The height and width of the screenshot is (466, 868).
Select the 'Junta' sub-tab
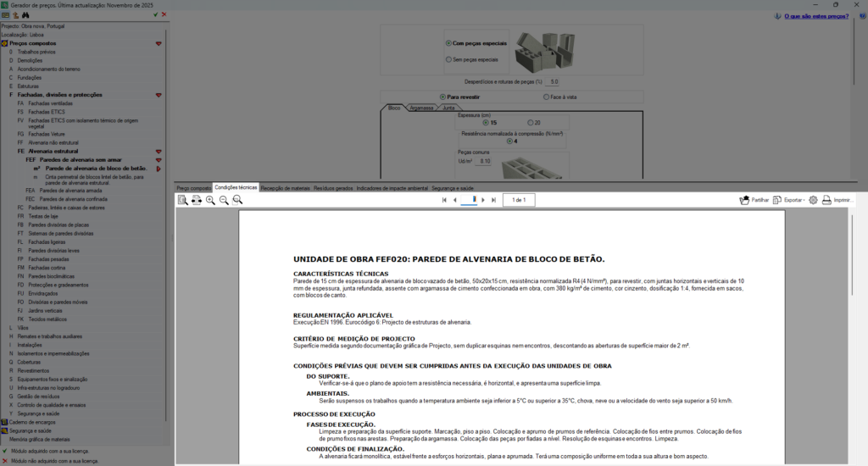[448, 108]
